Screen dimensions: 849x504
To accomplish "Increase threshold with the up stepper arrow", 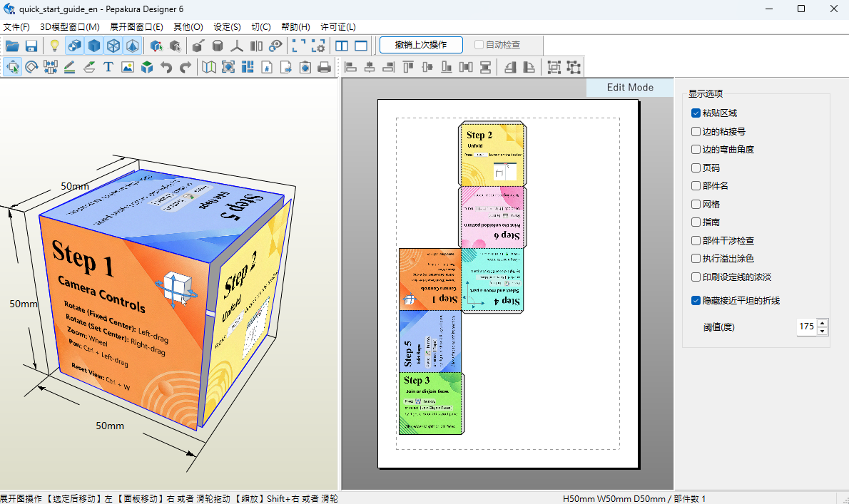I will (x=822, y=323).
